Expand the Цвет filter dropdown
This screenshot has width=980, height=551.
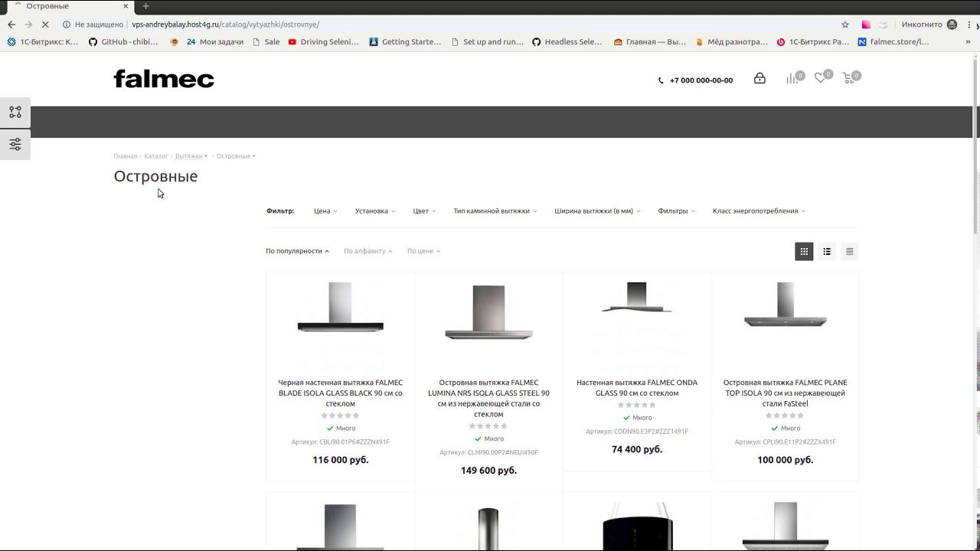[424, 211]
